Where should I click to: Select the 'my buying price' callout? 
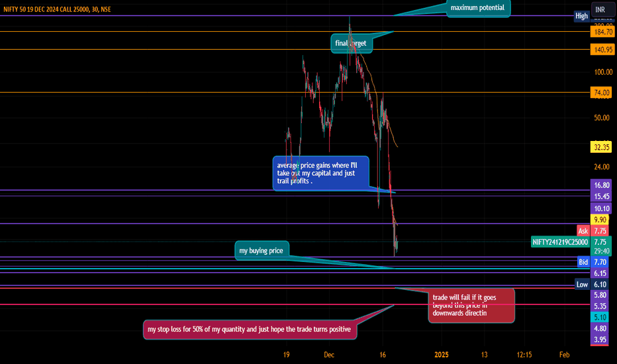[261, 251]
